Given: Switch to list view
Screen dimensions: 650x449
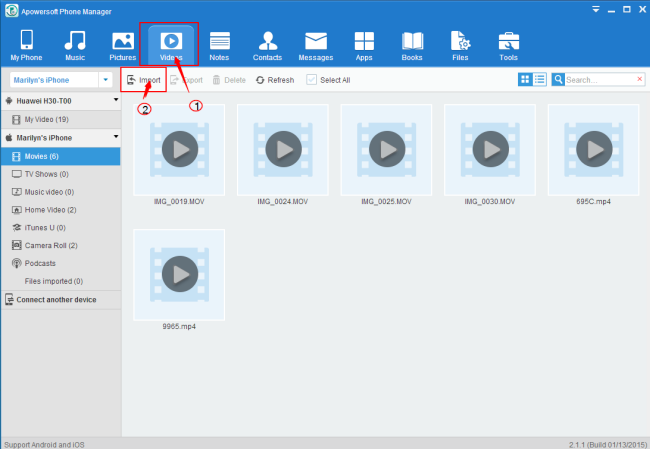Looking at the screenshot, I should 539,79.
